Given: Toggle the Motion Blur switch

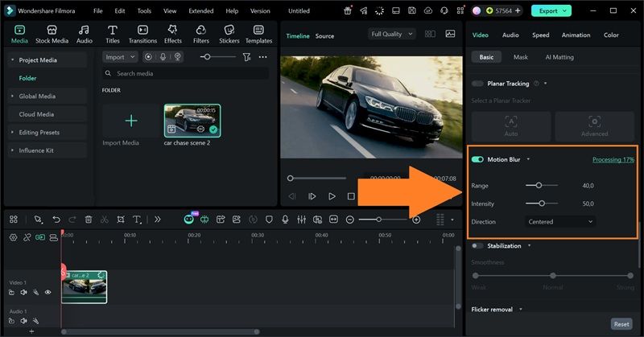Looking at the screenshot, I should pyautogui.click(x=477, y=159).
